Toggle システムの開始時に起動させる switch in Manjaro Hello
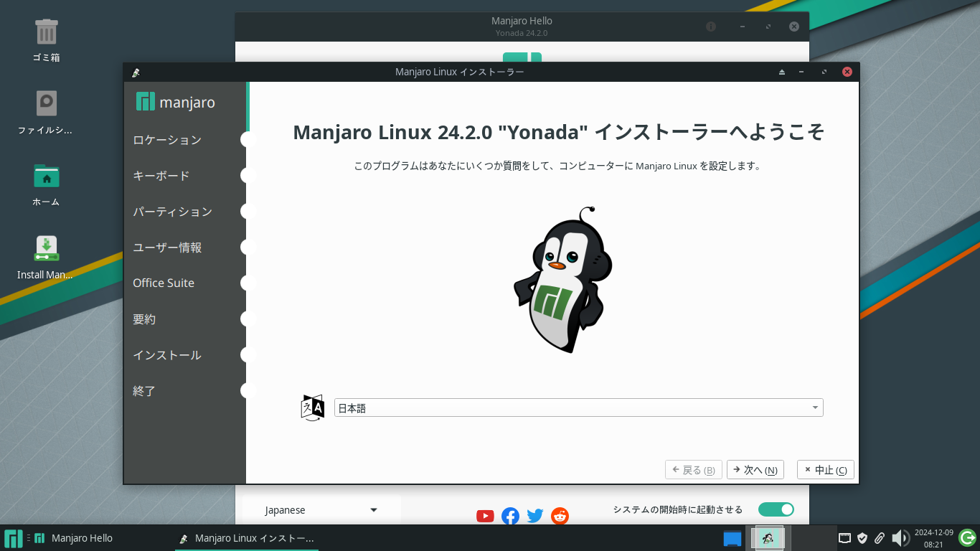Screen dimensions: 980x551 (776, 509)
